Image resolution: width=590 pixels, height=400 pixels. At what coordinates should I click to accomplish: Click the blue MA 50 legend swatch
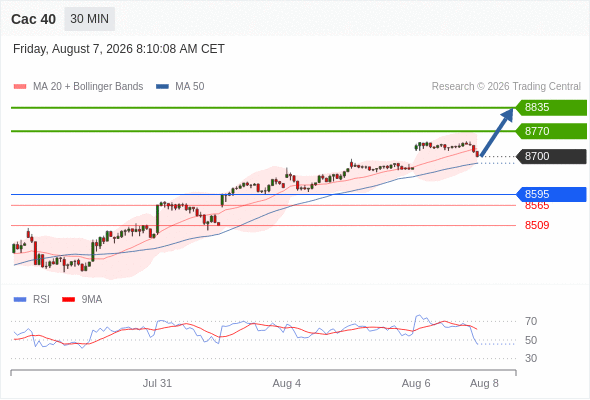pyautogui.click(x=162, y=87)
